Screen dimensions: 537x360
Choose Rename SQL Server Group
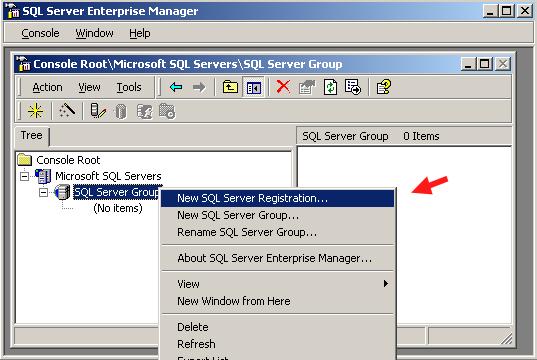[x=278, y=232]
